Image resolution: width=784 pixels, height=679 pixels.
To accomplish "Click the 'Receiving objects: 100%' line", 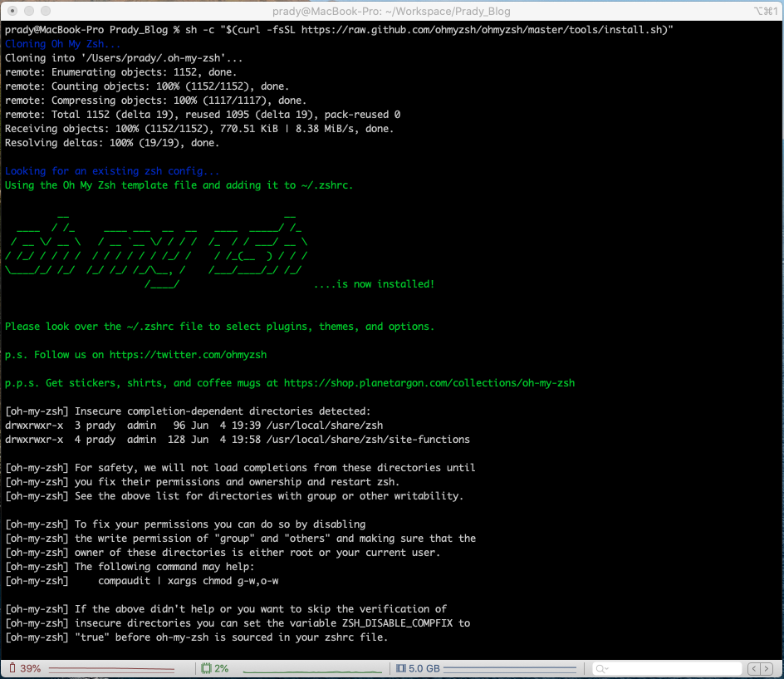I will [x=199, y=129].
